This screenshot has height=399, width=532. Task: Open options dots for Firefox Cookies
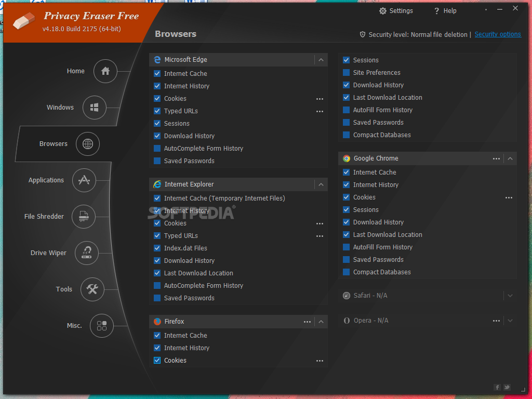pos(320,361)
